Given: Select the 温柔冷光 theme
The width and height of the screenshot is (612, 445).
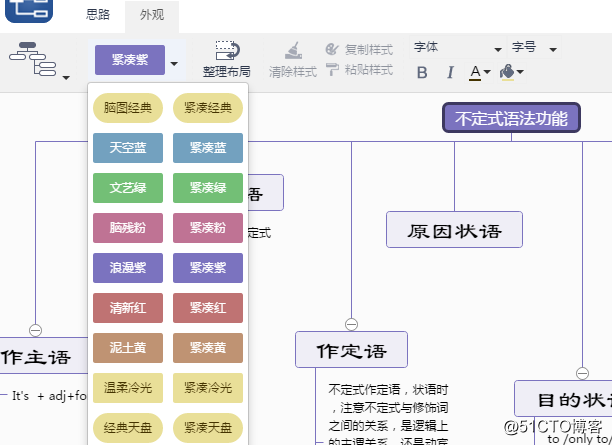Looking at the screenshot, I should click(128, 388).
